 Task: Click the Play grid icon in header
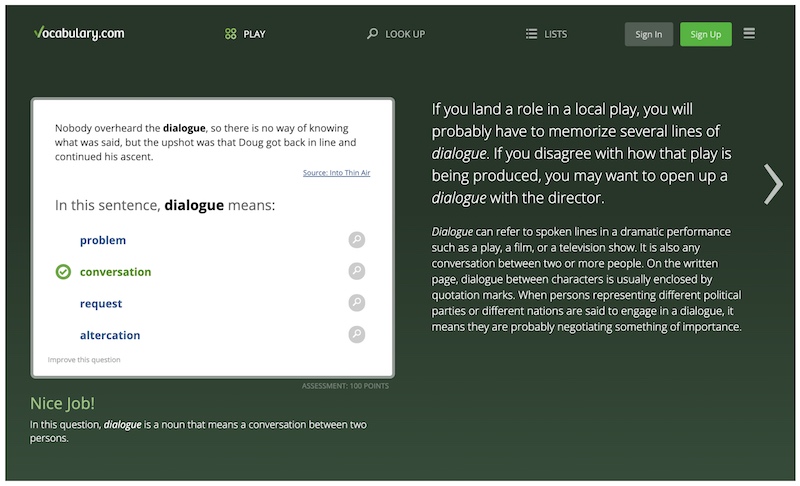(x=231, y=34)
